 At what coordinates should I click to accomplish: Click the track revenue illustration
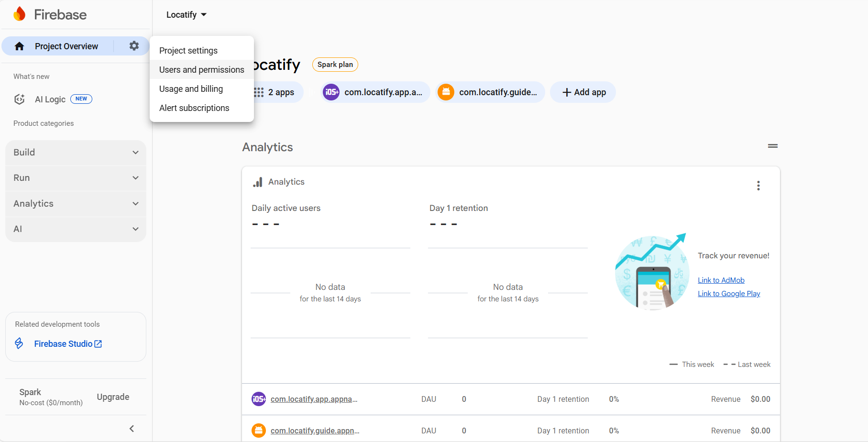pyautogui.click(x=651, y=272)
